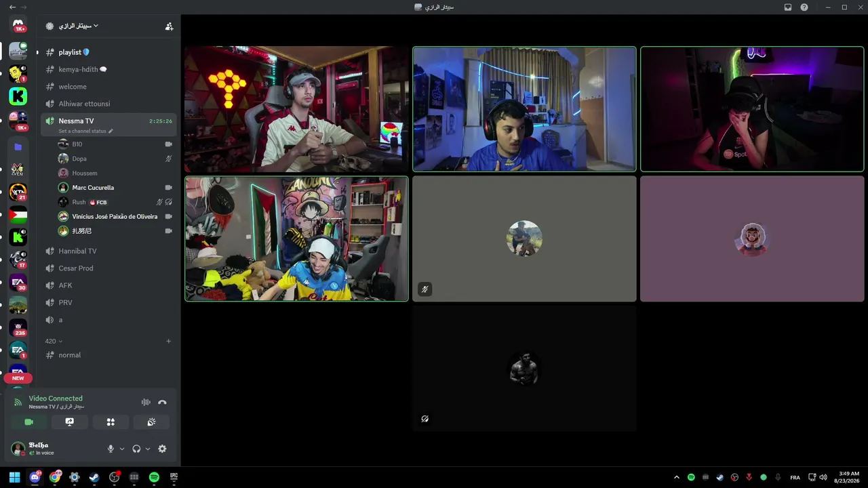
Task: Select Dopa in the voice member list
Action: 115,159
